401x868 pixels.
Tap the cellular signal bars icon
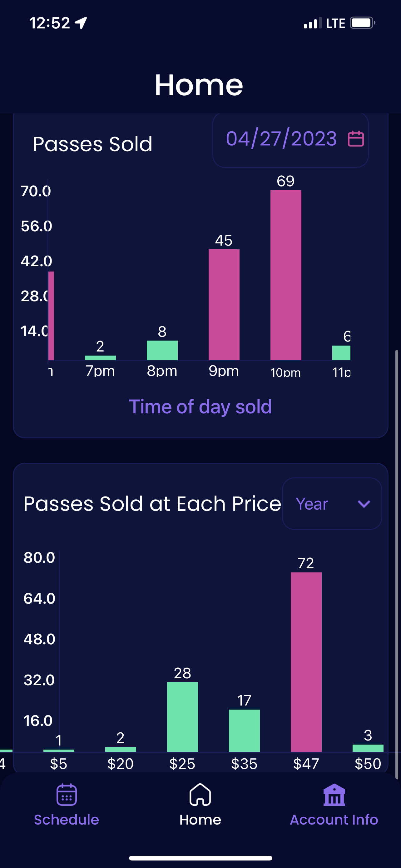coord(312,23)
